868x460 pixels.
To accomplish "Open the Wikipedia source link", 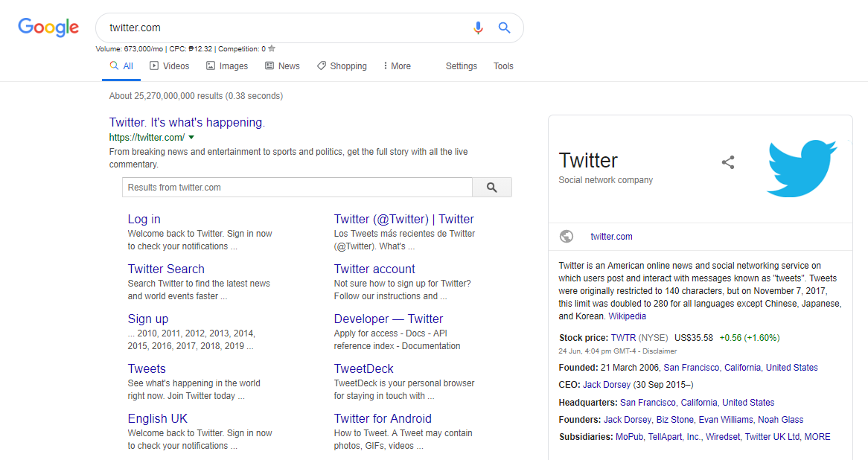I will click(x=628, y=316).
